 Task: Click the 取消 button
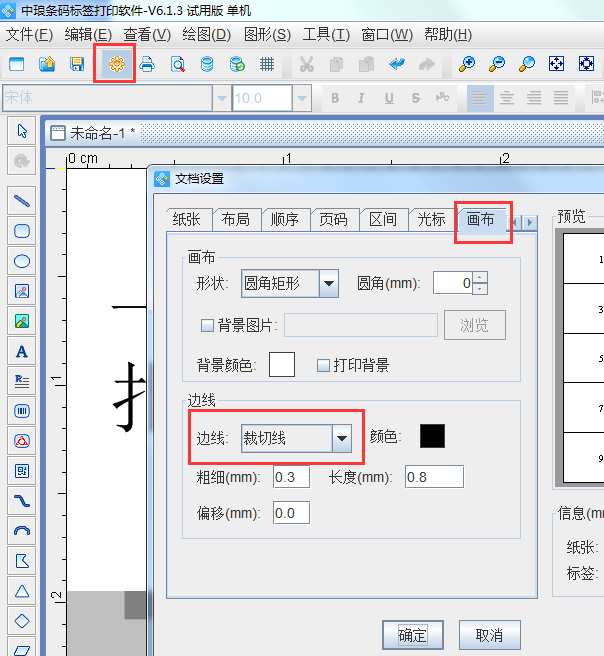click(x=490, y=636)
